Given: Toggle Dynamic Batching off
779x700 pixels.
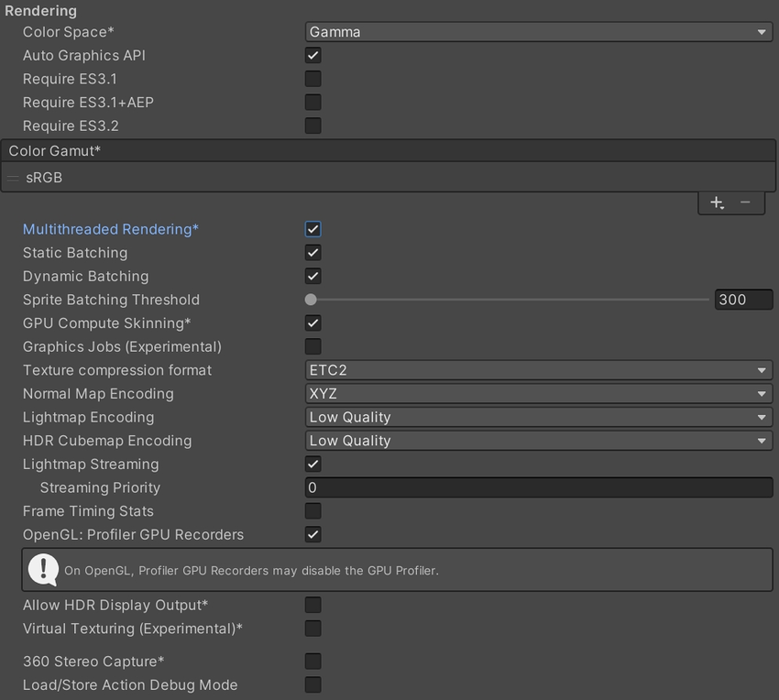Looking at the screenshot, I should [x=313, y=276].
